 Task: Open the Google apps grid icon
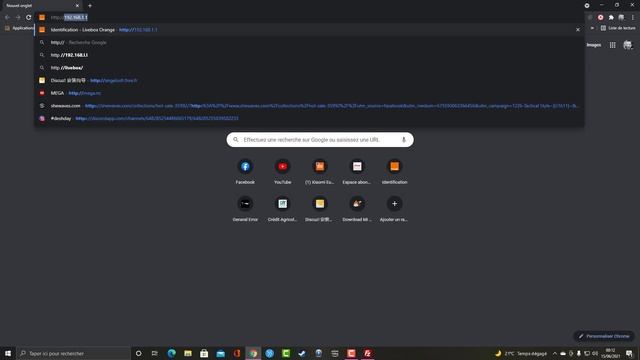click(613, 45)
